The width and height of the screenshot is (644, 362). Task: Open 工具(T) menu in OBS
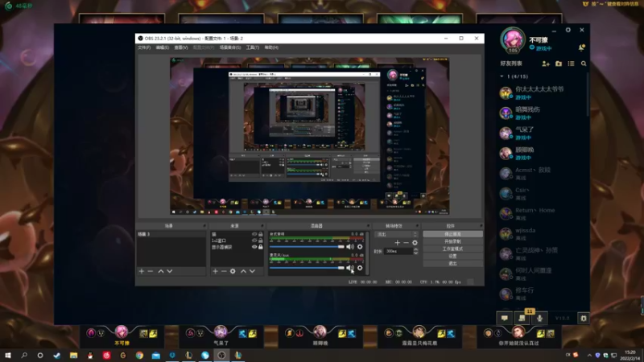pyautogui.click(x=253, y=47)
